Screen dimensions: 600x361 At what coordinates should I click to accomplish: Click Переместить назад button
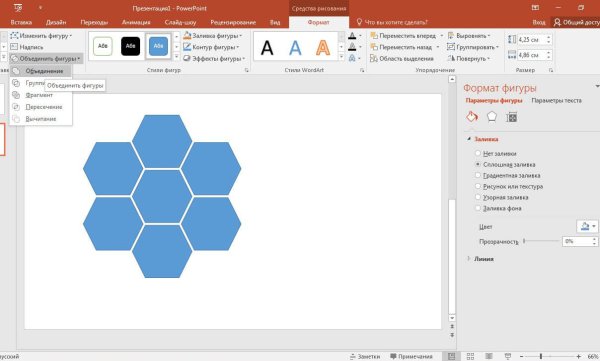pyautogui.click(x=401, y=47)
